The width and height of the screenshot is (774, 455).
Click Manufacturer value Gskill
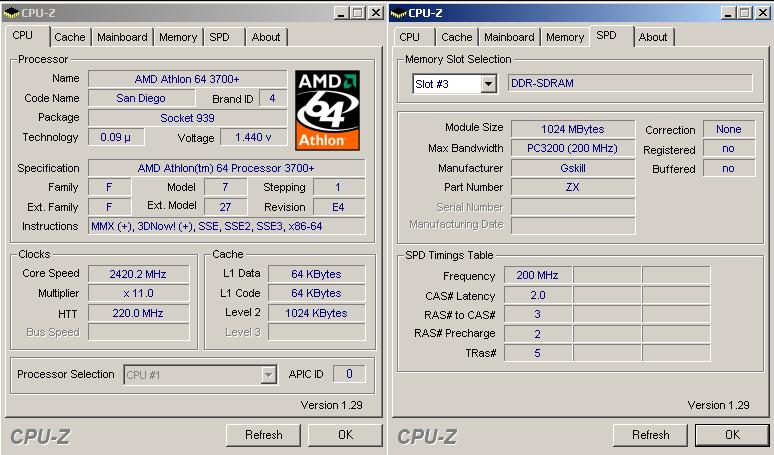573,168
